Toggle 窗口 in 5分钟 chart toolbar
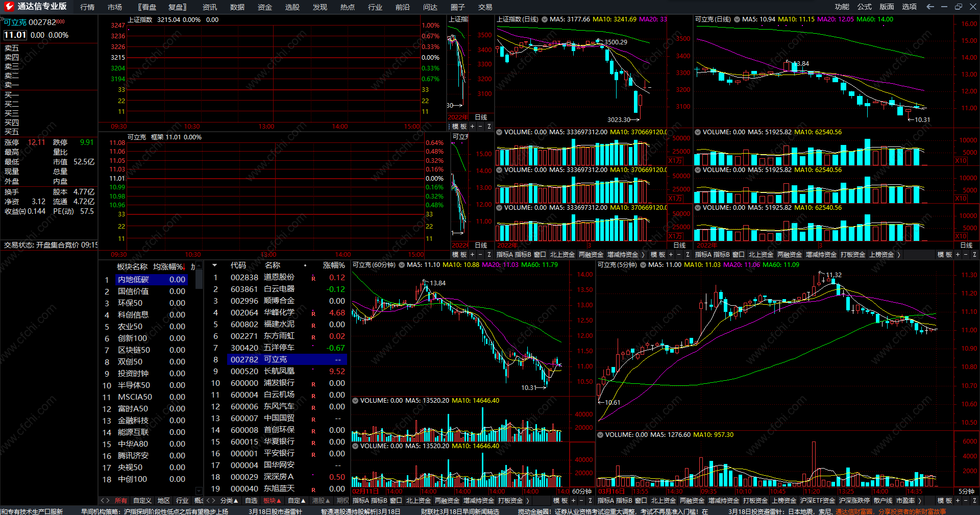This screenshot has width=980, height=515. tap(641, 501)
